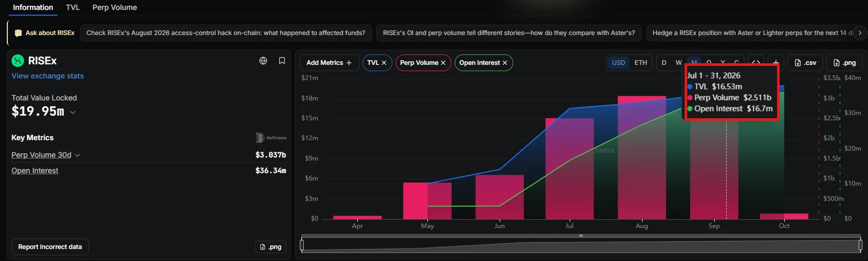The height and width of the screenshot is (261, 868).
Task: Click the $36.34m Open Interest value
Action: click(x=270, y=171)
